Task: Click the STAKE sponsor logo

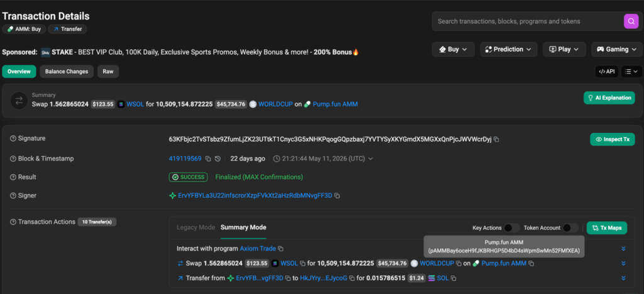Action: 45,52
